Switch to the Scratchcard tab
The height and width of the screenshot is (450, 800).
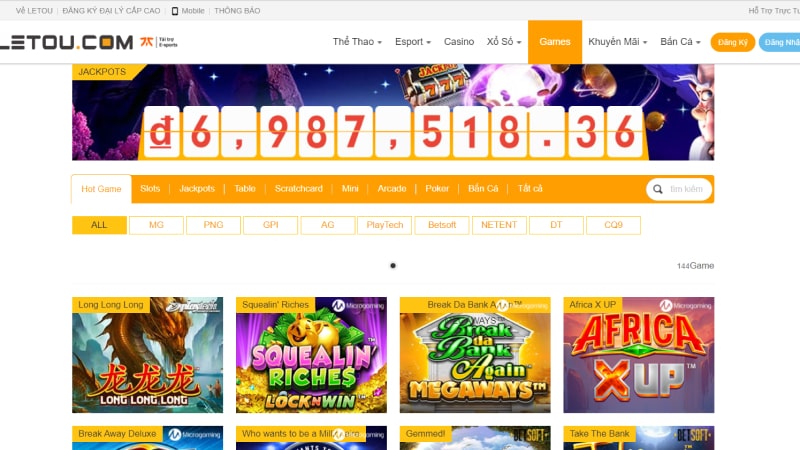click(x=298, y=189)
